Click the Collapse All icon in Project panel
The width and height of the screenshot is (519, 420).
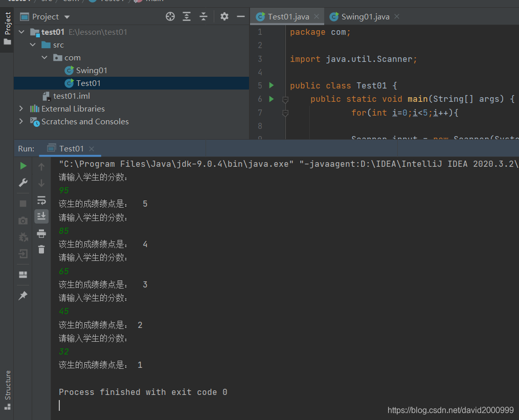(203, 16)
